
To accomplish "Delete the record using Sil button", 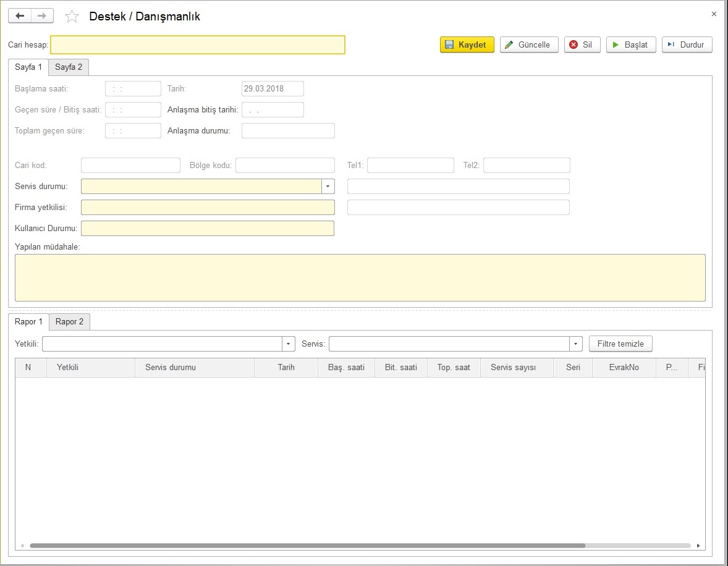I will tap(582, 44).
